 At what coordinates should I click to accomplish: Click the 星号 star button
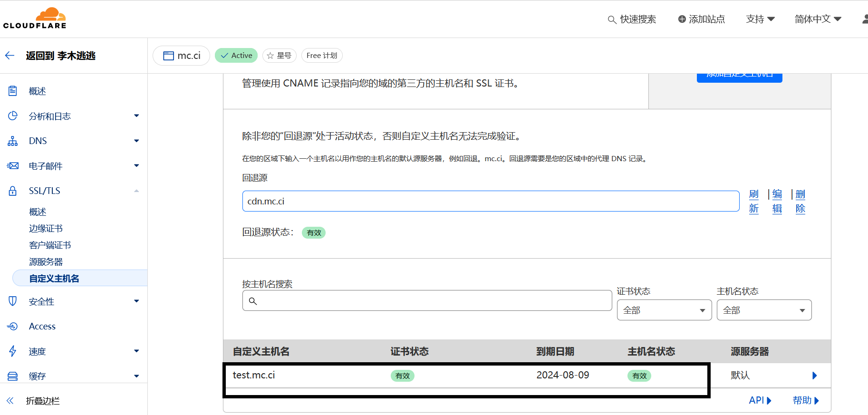280,56
